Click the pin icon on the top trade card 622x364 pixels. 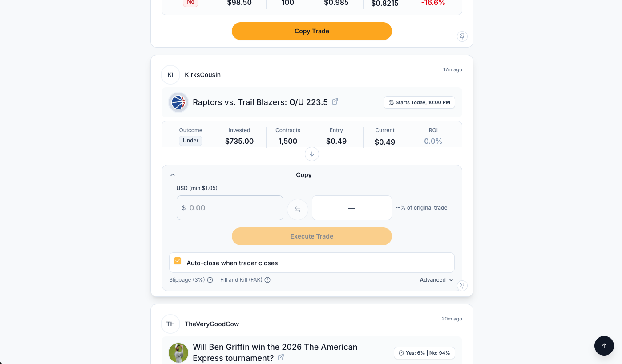462,36
